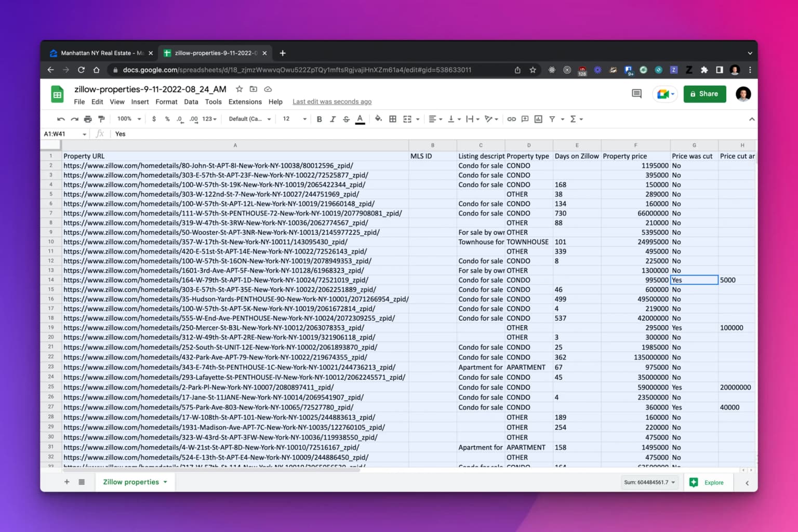Open font family Default dropdown

[250, 119]
